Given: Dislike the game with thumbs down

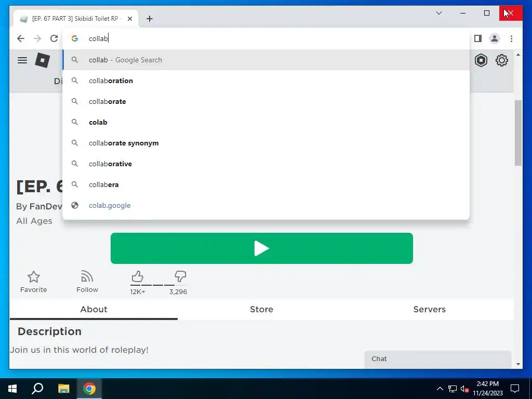Looking at the screenshot, I should pyautogui.click(x=180, y=276).
